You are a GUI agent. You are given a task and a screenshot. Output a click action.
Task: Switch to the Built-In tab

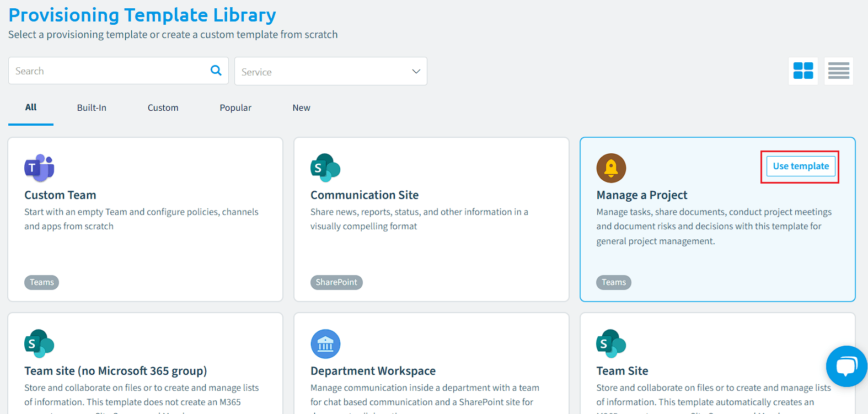(92, 107)
